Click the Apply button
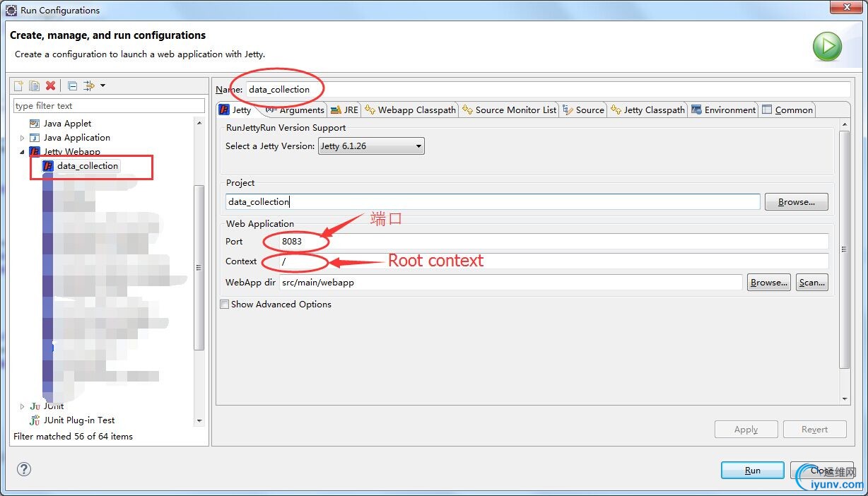The height and width of the screenshot is (496, 868). click(x=746, y=430)
